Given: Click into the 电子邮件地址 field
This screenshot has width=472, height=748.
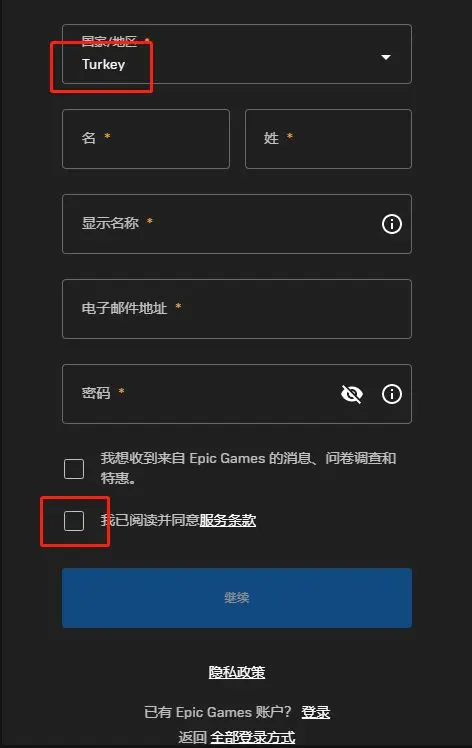Looking at the screenshot, I should 237,309.
